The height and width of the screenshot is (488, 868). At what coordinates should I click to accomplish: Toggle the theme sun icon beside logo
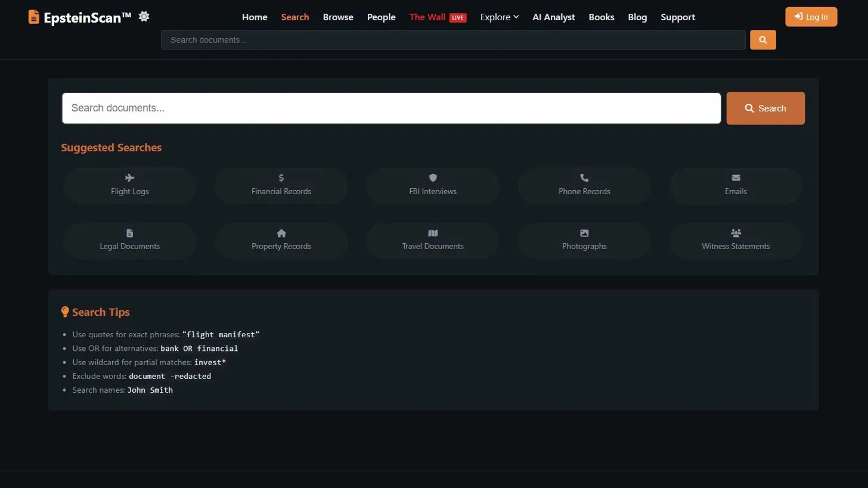click(x=144, y=16)
